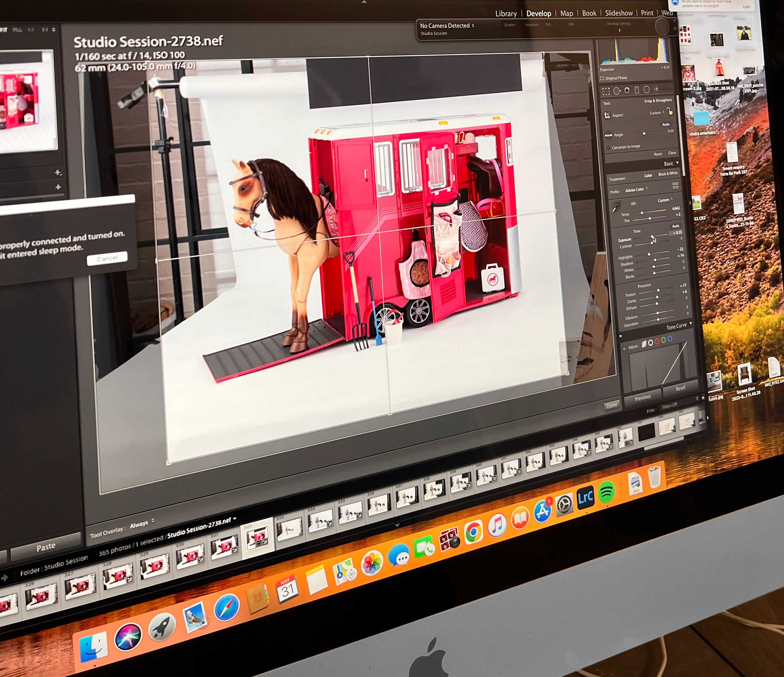Click Auto above the Angle slider
This screenshot has width=784, height=677.
666,124
